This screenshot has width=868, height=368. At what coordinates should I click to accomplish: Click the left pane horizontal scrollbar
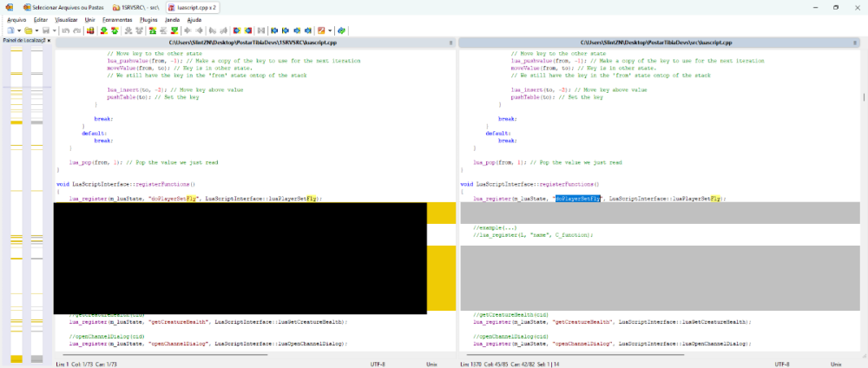[x=165, y=355]
